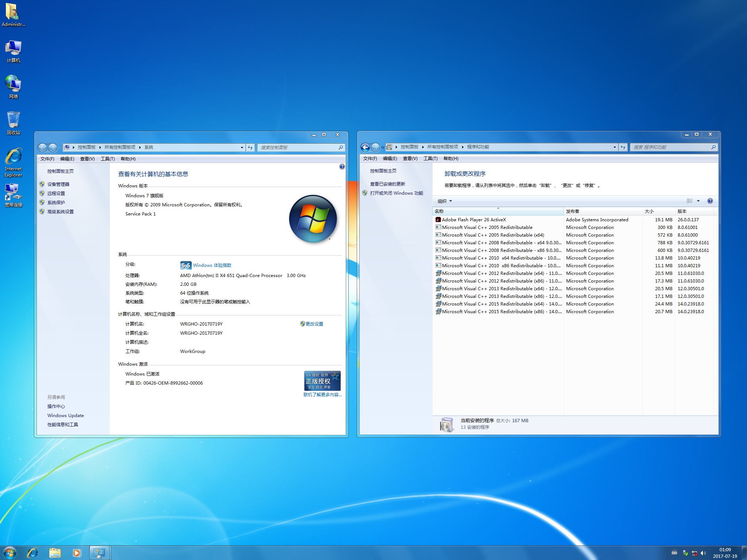The image size is (747, 560).
Task: Expand the address bar history dropdown in the System window
Action: point(242,148)
